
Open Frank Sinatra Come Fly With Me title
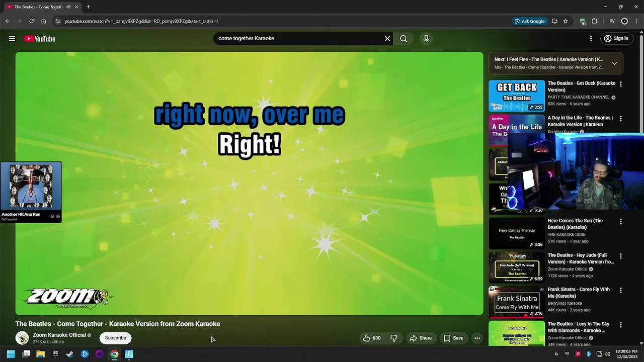point(579,293)
